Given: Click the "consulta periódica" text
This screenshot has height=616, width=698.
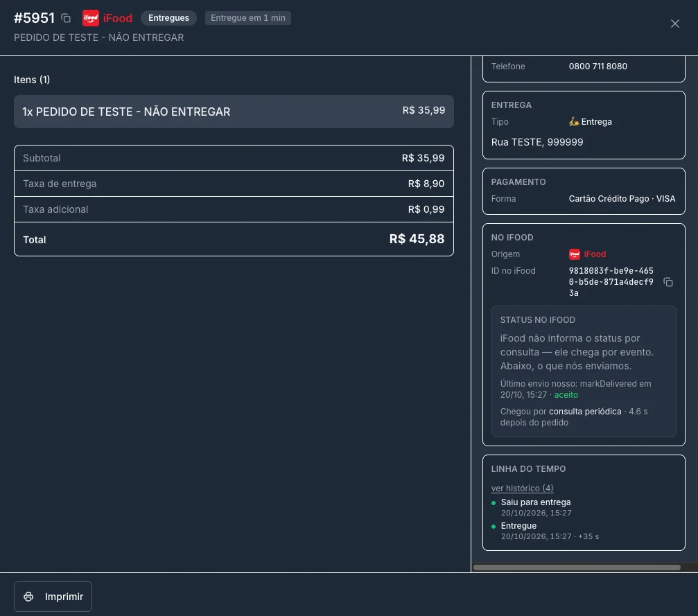Looking at the screenshot, I should (585, 412).
